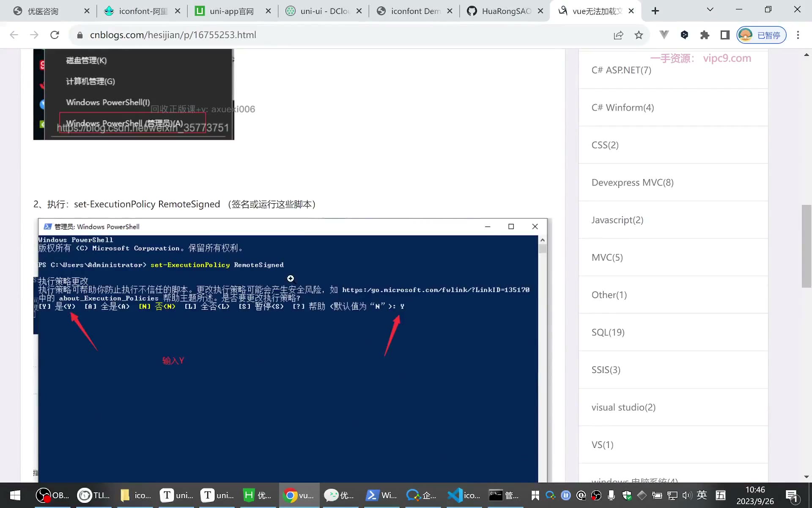Image resolution: width=812 pixels, height=508 pixels.
Task: Reload the cnblogs page
Action: (55, 35)
